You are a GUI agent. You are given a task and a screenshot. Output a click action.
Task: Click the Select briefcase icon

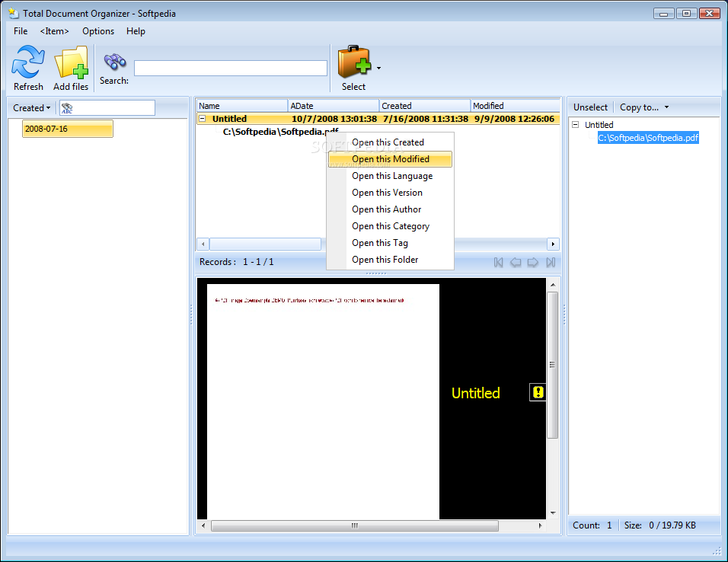[x=354, y=62]
